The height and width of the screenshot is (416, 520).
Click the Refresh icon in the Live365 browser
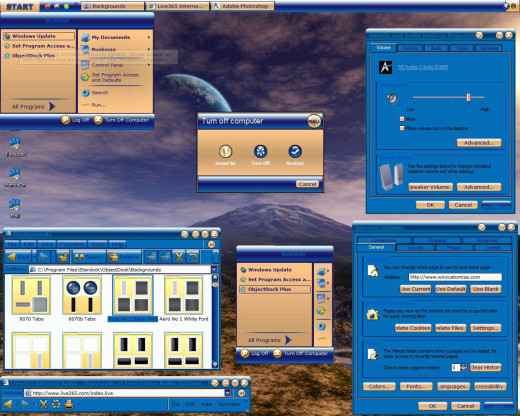tap(56, 405)
